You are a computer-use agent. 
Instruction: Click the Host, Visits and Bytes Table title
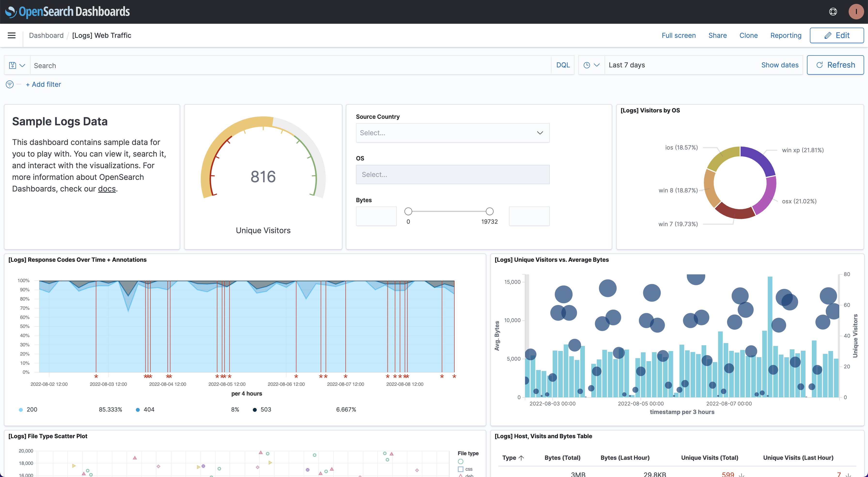(543, 436)
